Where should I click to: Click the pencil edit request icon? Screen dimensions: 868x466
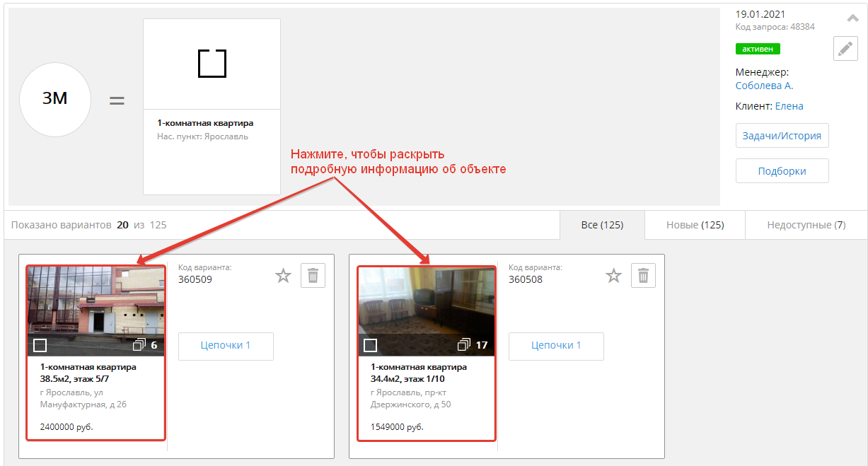845,49
